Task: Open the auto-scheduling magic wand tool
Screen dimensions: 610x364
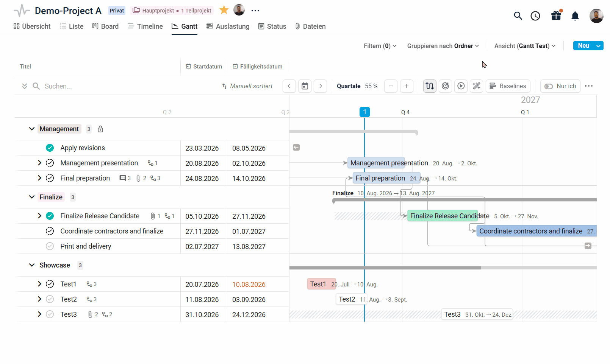Action: click(x=476, y=86)
